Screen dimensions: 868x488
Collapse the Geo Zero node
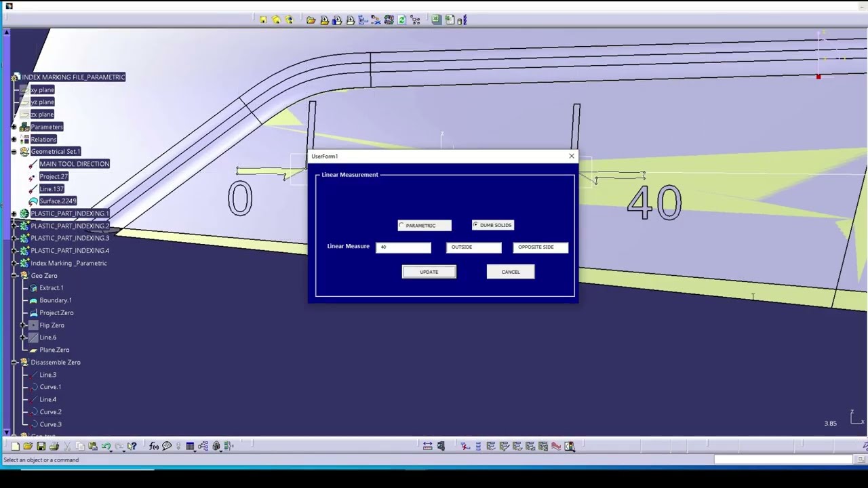pos(14,276)
